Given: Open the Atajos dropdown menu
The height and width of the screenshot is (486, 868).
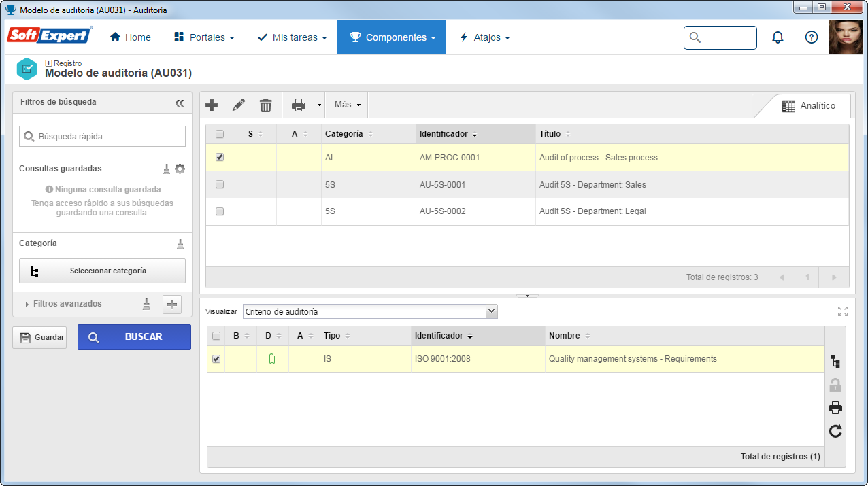Looking at the screenshot, I should pyautogui.click(x=484, y=37).
